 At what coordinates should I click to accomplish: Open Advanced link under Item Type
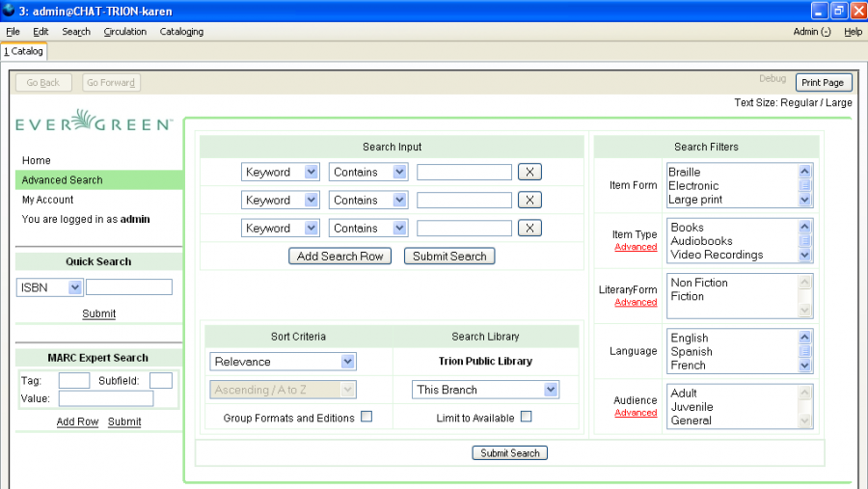coord(636,247)
